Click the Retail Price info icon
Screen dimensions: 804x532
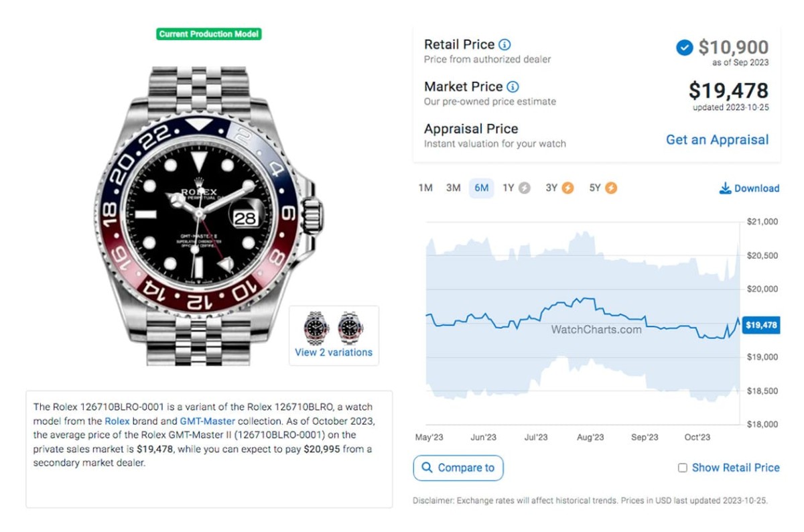(x=505, y=45)
